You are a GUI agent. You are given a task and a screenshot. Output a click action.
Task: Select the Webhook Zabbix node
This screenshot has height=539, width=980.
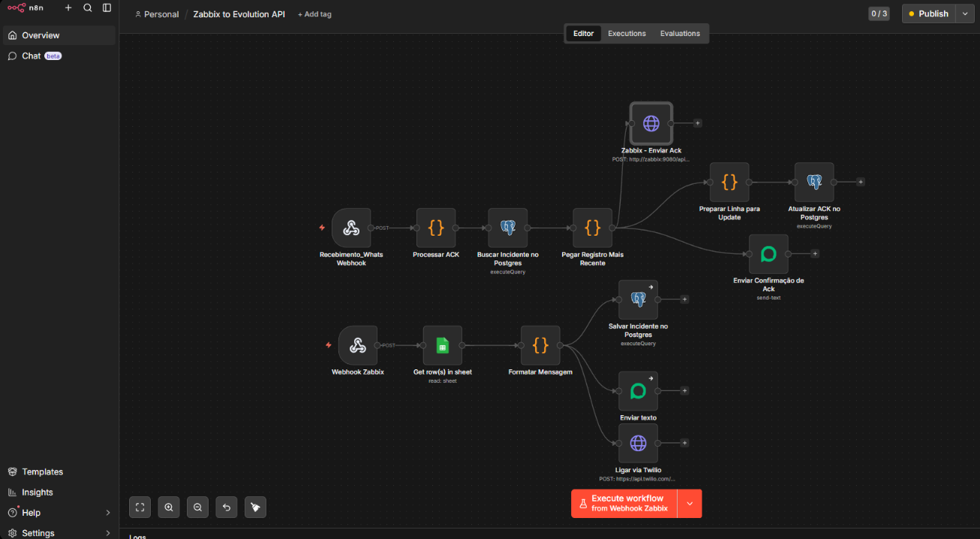pos(358,345)
